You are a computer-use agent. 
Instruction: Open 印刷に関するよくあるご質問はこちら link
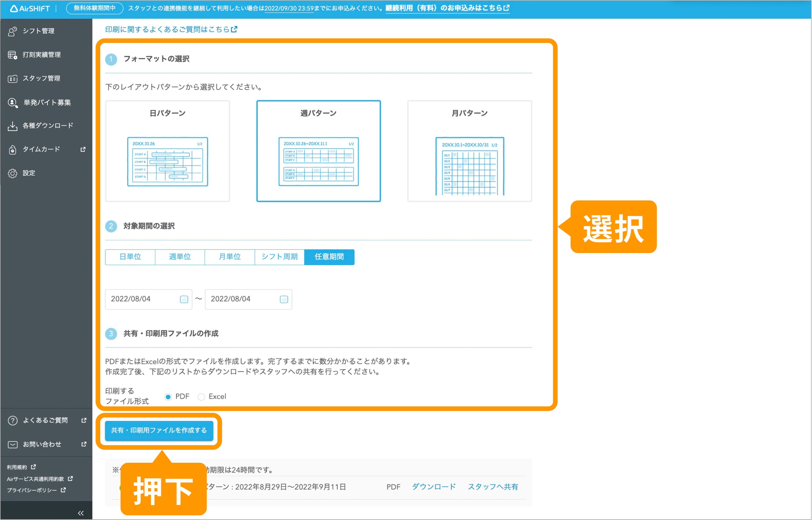(x=171, y=30)
